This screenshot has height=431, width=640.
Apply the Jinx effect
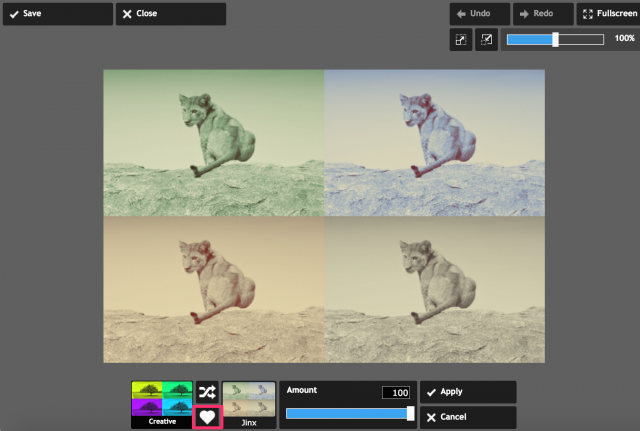[468, 392]
